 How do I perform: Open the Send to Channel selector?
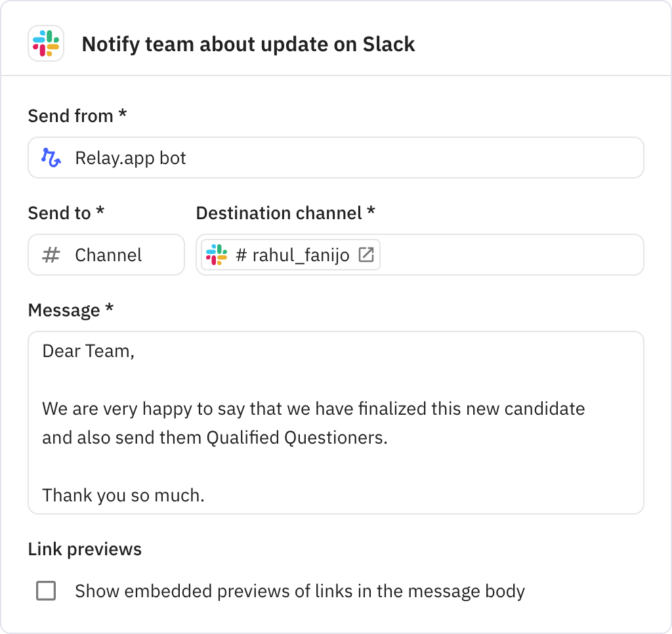click(x=106, y=255)
